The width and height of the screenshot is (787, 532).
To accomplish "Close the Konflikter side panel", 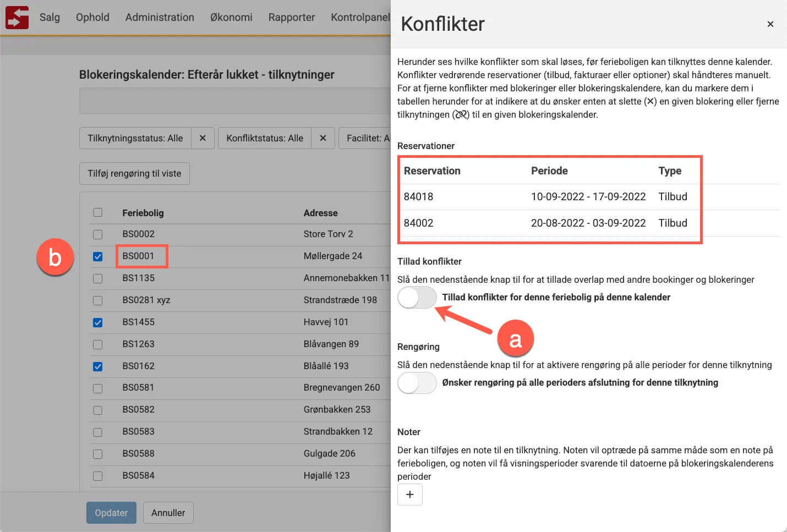I will click(770, 24).
